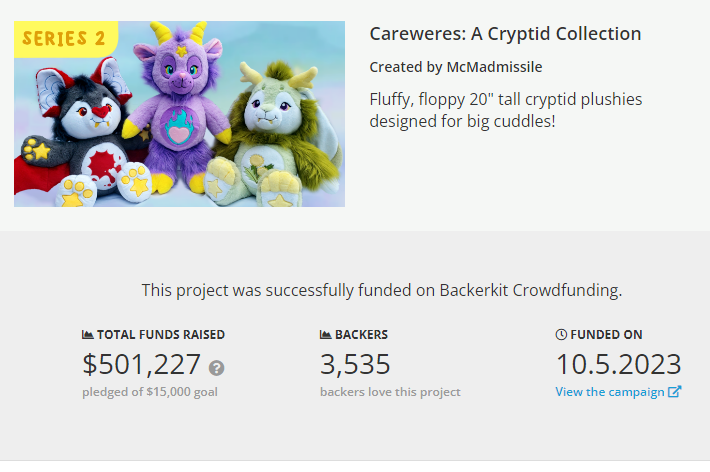Open the View the campaign link
The height and width of the screenshot is (472, 710).
[610, 392]
